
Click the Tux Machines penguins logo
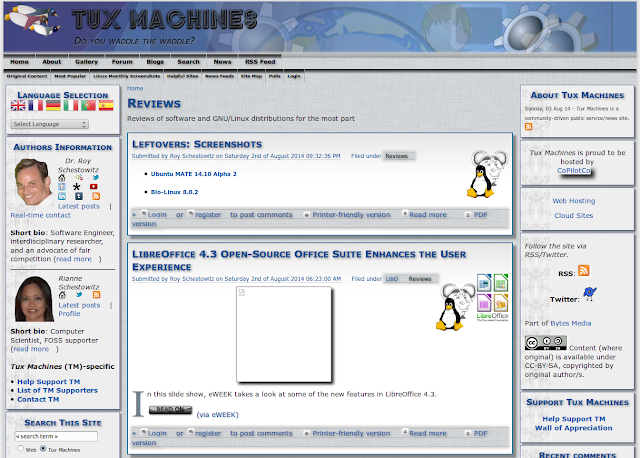(33, 20)
